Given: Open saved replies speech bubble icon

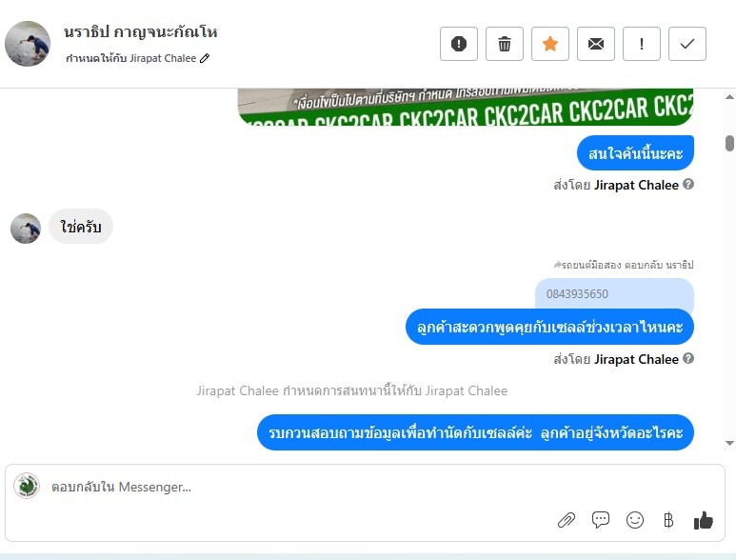Looking at the screenshot, I should (x=601, y=520).
